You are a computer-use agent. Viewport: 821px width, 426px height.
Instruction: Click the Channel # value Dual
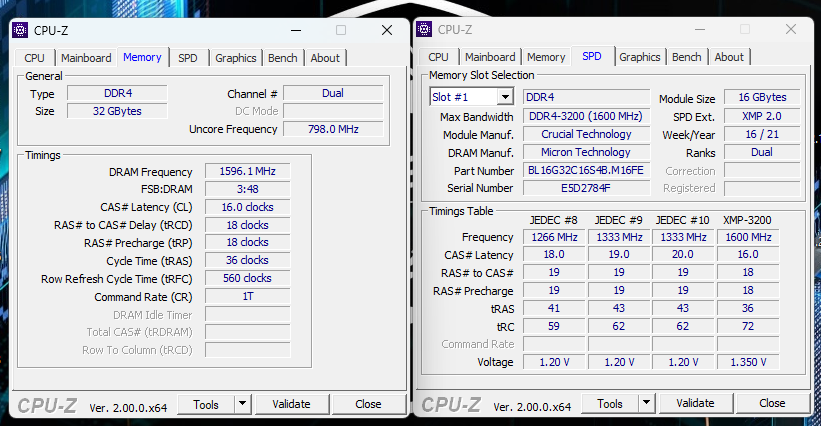(x=333, y=94)
